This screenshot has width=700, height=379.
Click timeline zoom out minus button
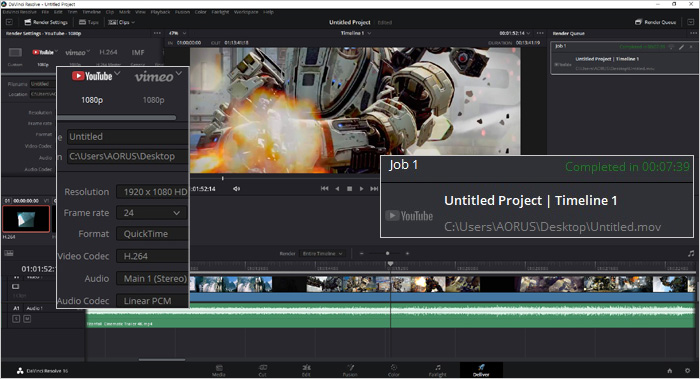click(361, 254)
